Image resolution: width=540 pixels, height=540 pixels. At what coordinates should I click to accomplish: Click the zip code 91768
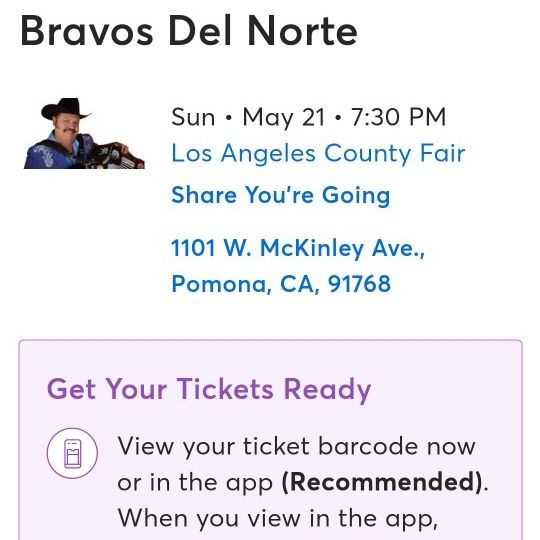(359, 284)
